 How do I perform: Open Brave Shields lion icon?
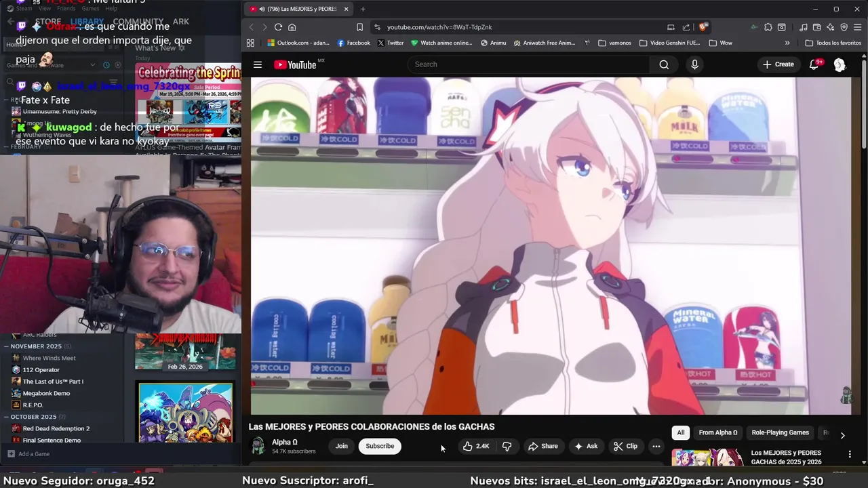click(x=703, y=27)
